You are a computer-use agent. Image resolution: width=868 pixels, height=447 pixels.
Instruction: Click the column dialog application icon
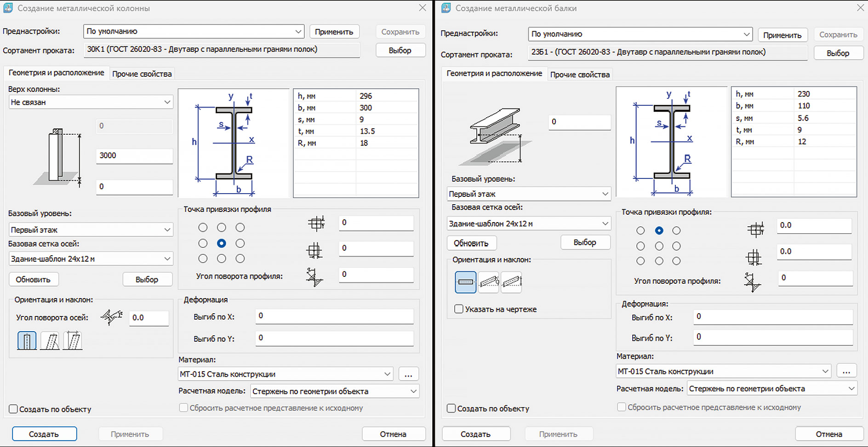(x=8, y=8)
